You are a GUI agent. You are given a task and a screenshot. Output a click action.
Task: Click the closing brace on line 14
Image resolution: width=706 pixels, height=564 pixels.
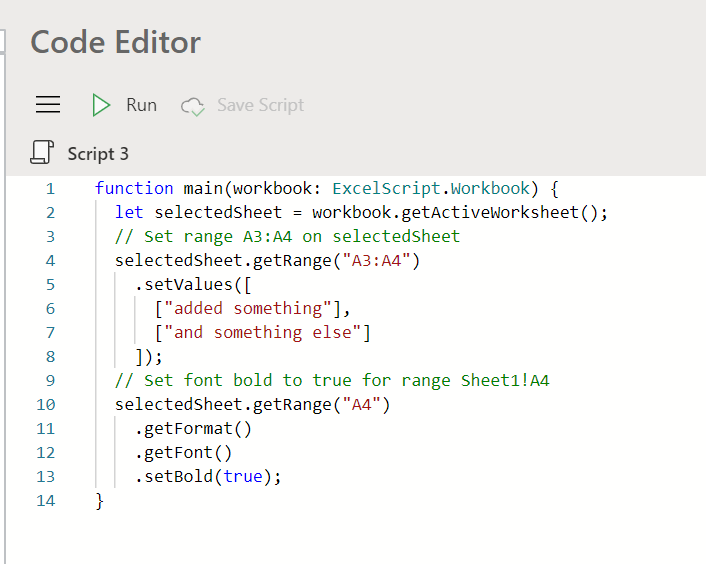(x=100, y=501)
